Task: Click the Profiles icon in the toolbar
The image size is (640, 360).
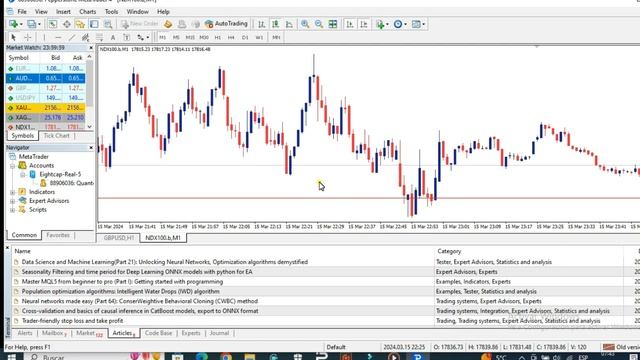Action: (x=31, y=24)
